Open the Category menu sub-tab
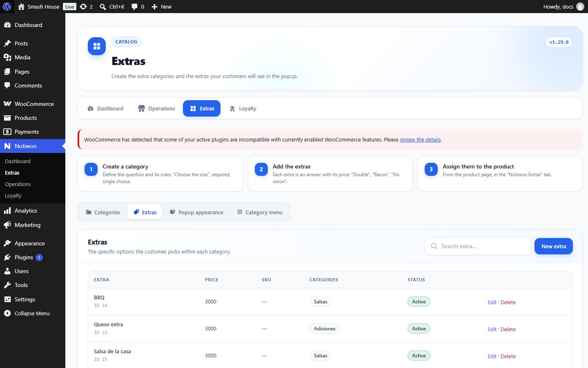 [x=260, y=212]
